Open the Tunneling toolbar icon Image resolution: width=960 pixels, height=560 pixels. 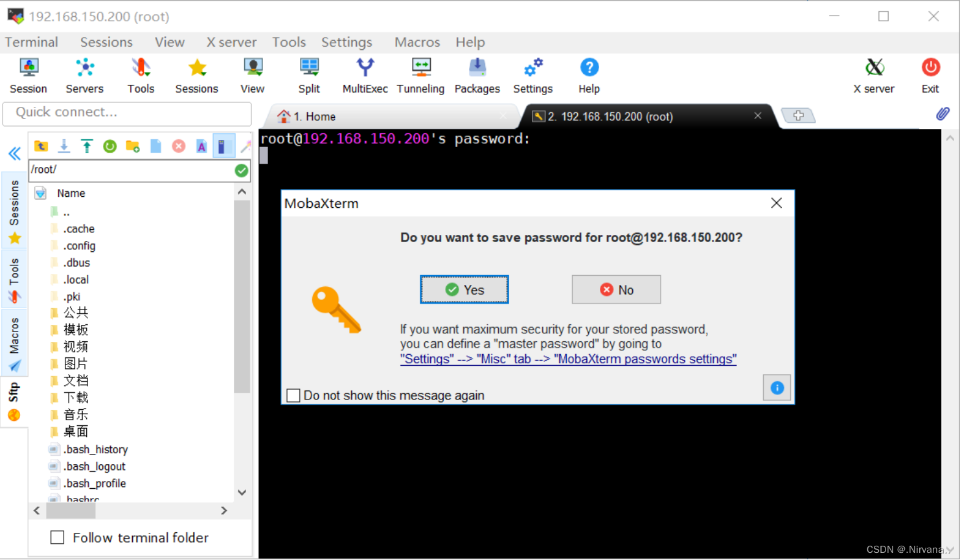tap(421, 76)
